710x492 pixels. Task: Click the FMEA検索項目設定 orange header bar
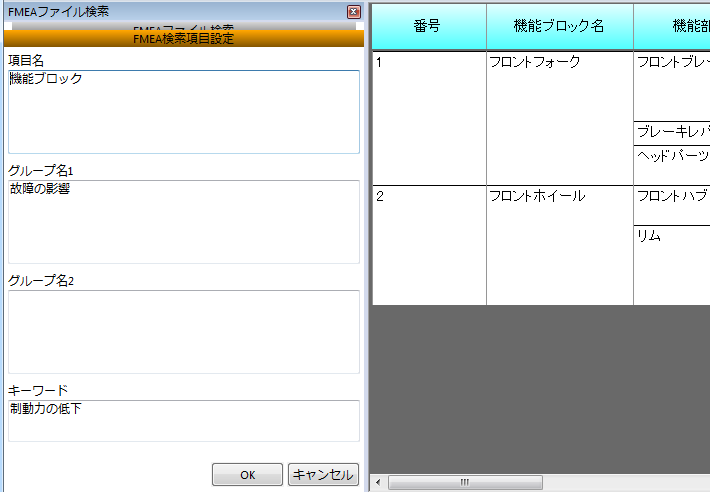pos(183,39)
